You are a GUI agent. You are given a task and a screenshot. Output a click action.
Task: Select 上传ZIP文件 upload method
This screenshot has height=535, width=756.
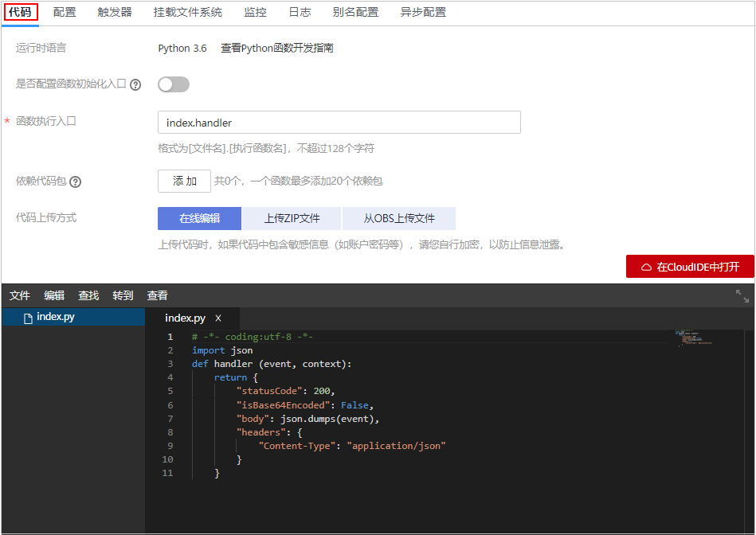(292, 218)
